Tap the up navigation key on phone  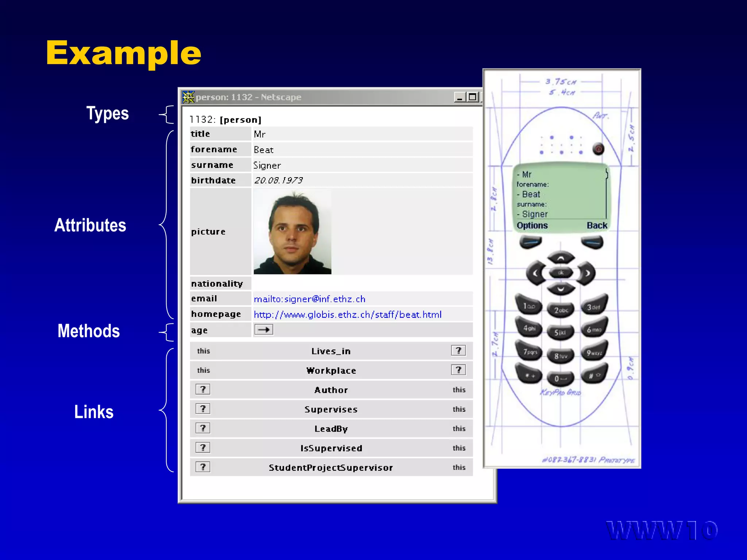[x=561, y=258]
